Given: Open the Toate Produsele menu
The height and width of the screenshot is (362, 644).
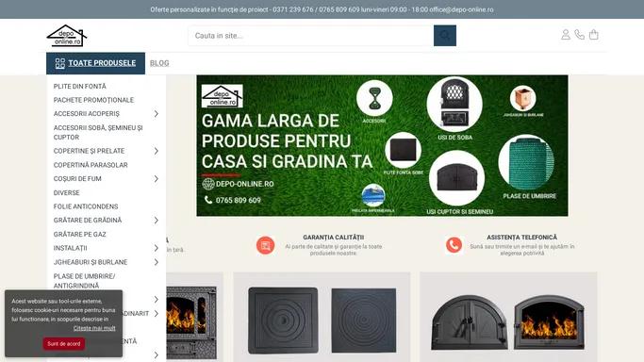Looking at the screenshot, I should pos(95,63).
